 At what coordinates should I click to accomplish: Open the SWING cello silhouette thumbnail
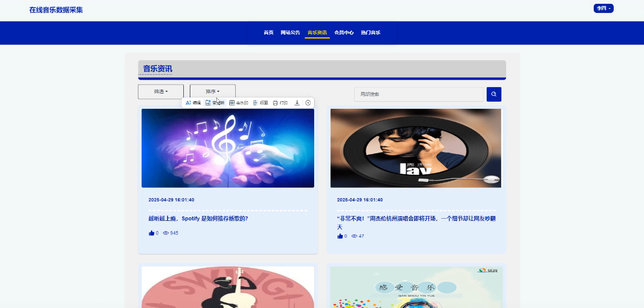coord(228,287)
